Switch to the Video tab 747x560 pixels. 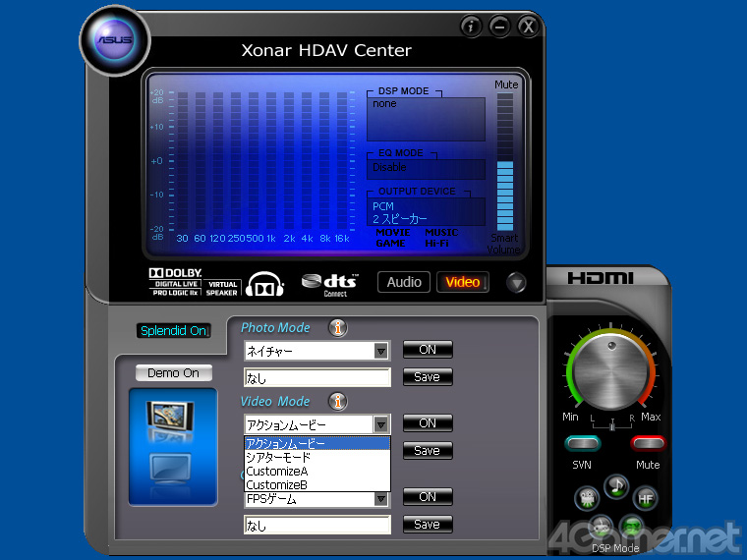tap(463, 282)
